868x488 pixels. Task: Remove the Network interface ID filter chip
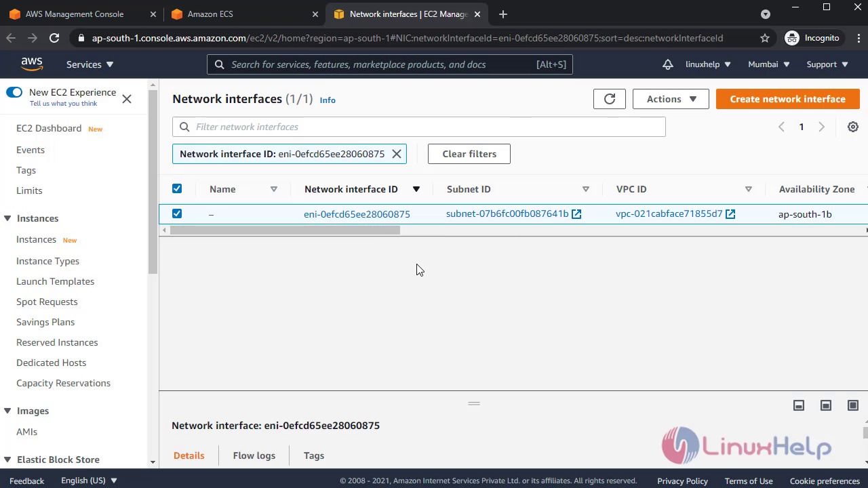pos(397,154)
